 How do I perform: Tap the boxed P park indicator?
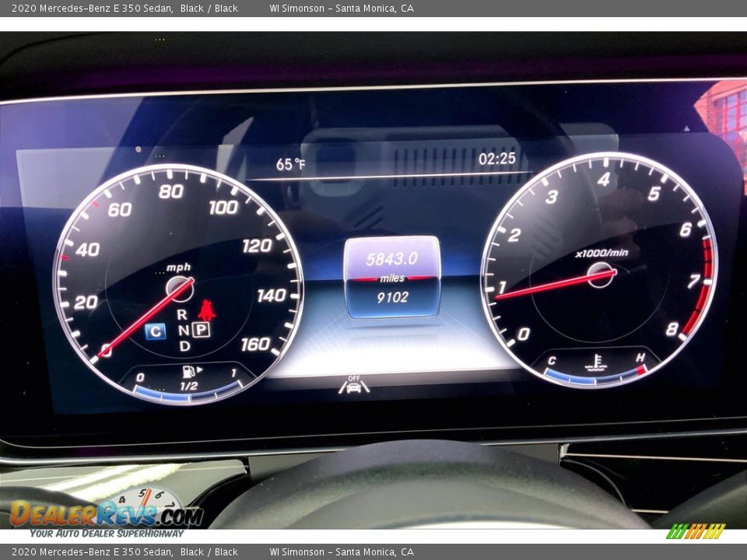pyautogui.click(x=201, y=330)
